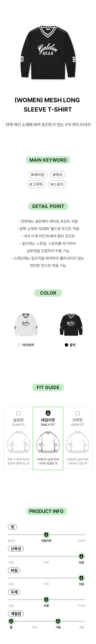Screen dimensions: 96x644
Task: Check the 슬림핏 checkbox
Action: (x=18, y=413)
